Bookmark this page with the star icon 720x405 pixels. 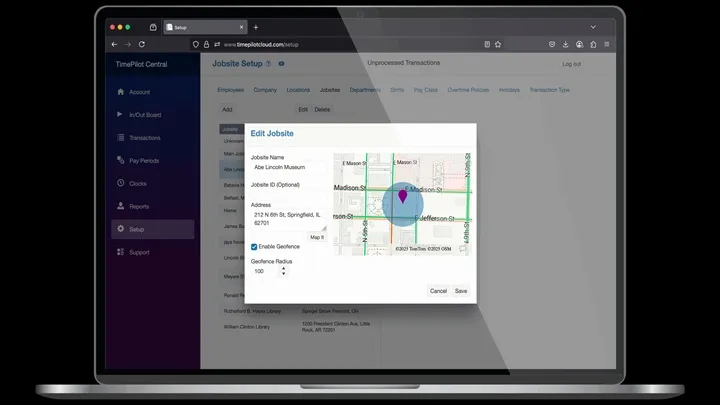(498, 44)
